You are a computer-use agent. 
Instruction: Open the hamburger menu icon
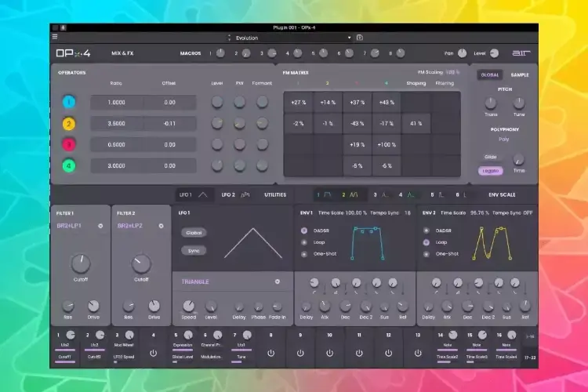[x=55, y=37]
